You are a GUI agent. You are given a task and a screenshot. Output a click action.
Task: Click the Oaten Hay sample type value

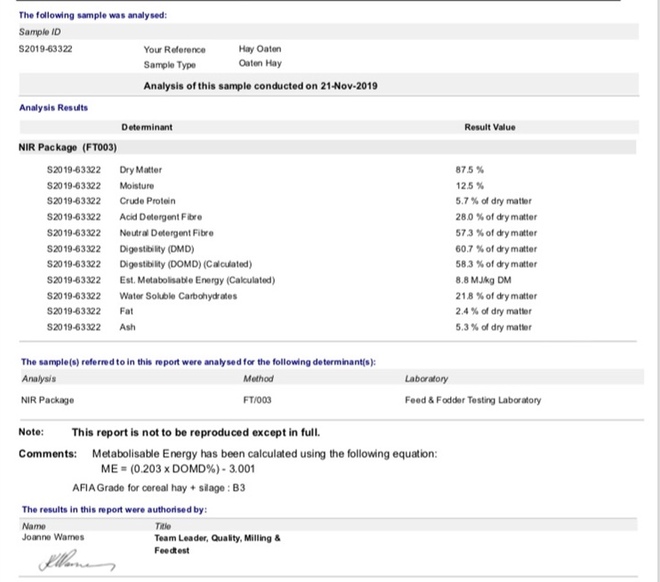coord(260,64)
